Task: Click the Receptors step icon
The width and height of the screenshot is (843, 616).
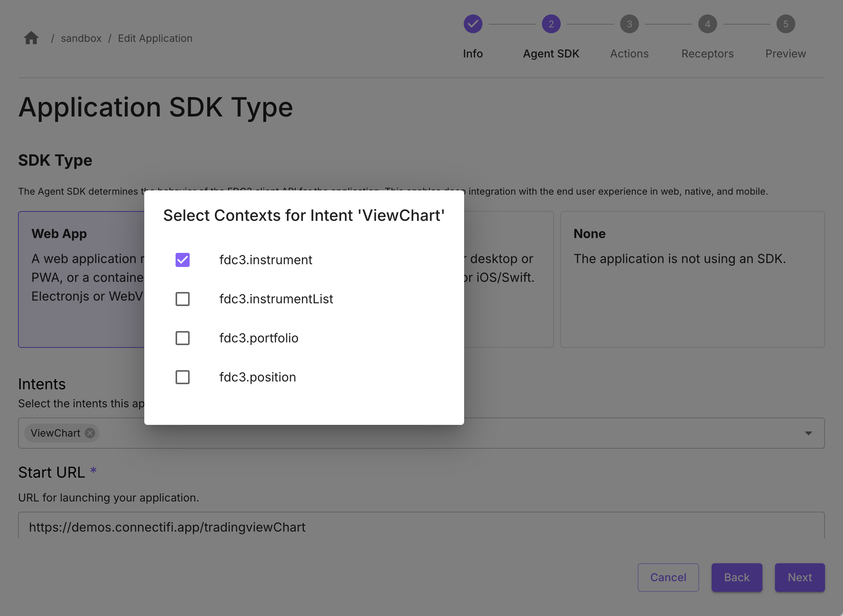Action: click(x=708, y=25)
